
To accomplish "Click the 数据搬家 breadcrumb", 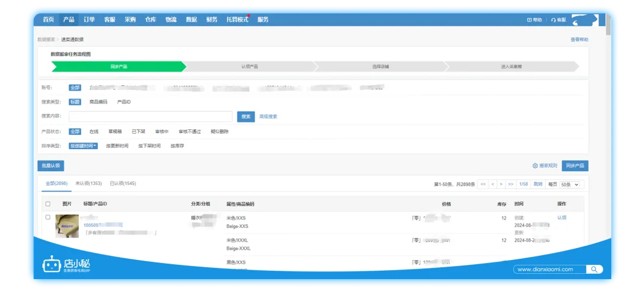I will (x=46, y=39).
